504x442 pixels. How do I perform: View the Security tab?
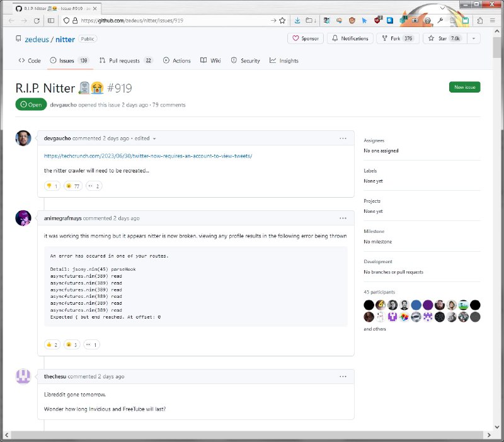pyautogui.click(x=246, y=60)
